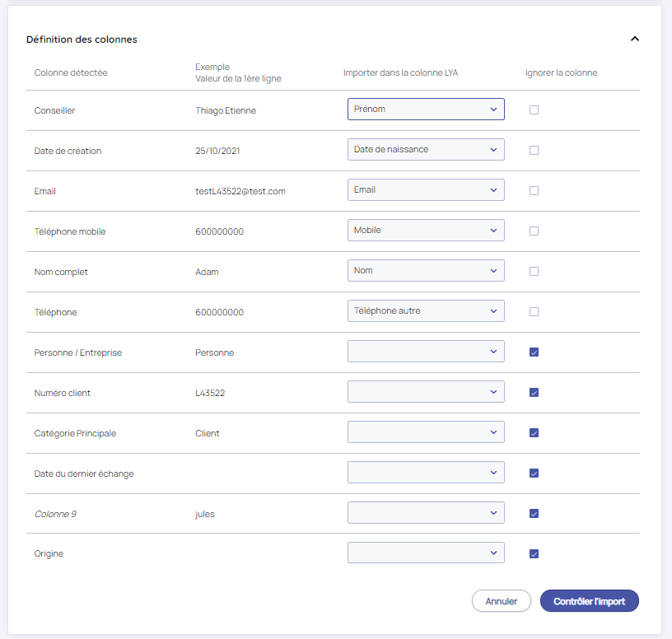Open empty dropdown for Colonne 9
The image size is (672, 639).
426,513
